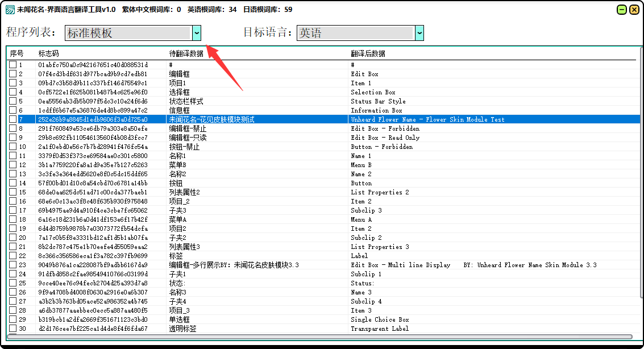Select the 'Single Choice Box' translation cell

click(x=380, y=319)
